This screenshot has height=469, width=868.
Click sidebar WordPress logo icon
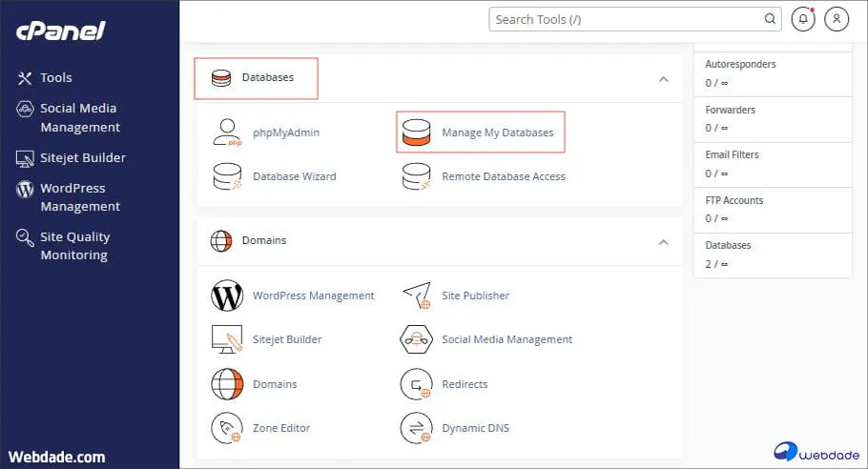click(25, 189)
